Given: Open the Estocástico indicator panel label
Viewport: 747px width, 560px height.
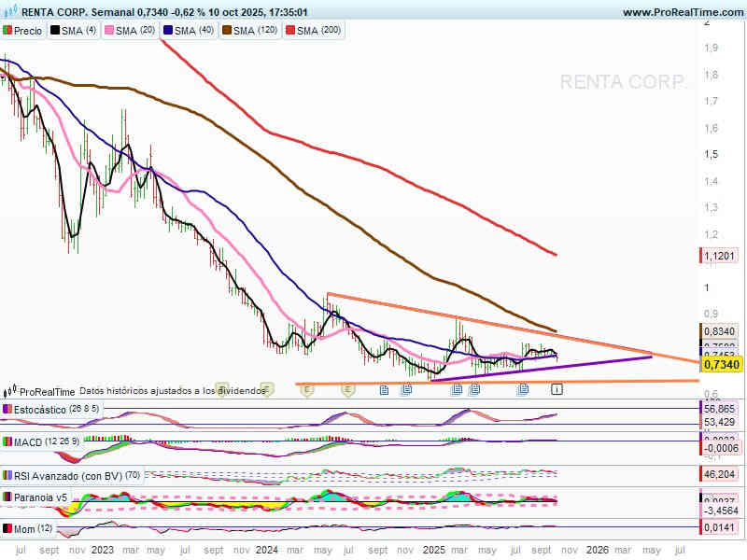Looking at the screenshot, I should tap(42, 409).
